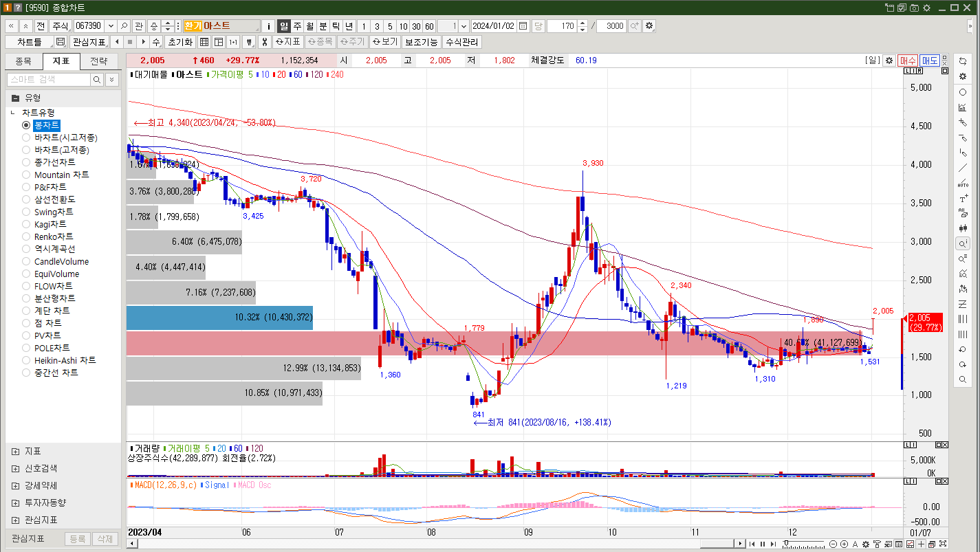Switch to weekly period 주 button
980x552 pixels.
pos(297,26)
